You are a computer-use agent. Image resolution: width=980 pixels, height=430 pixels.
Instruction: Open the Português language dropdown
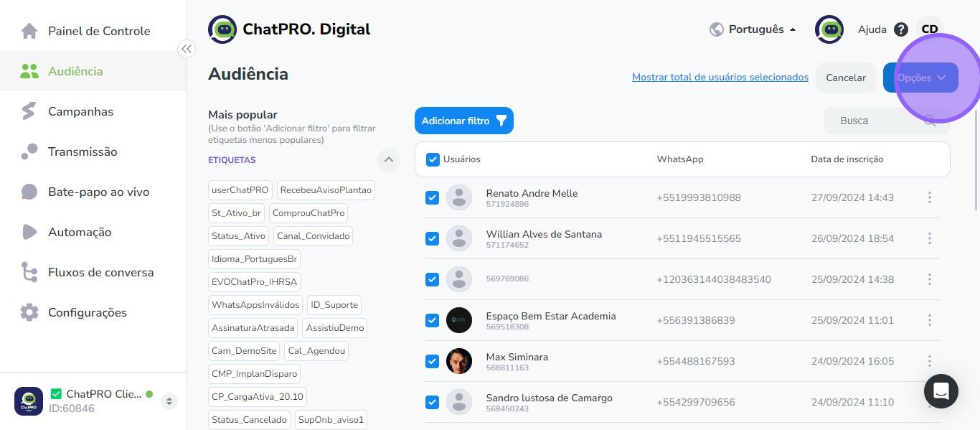click(753, 29)
